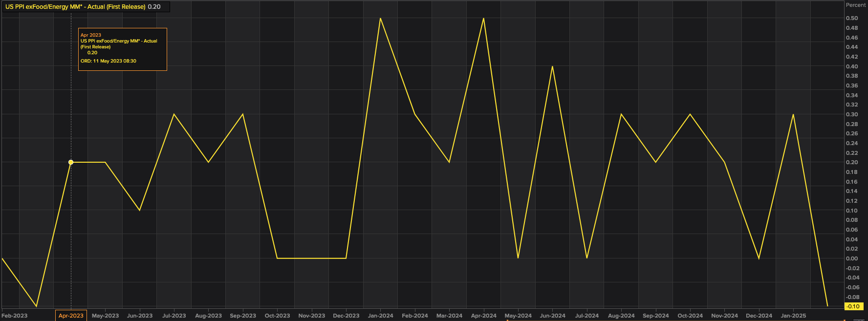The height and width of the screenshot is (321, 868).
Task: Click the ORD release date in the tooltip
Action: coord(108,61)
